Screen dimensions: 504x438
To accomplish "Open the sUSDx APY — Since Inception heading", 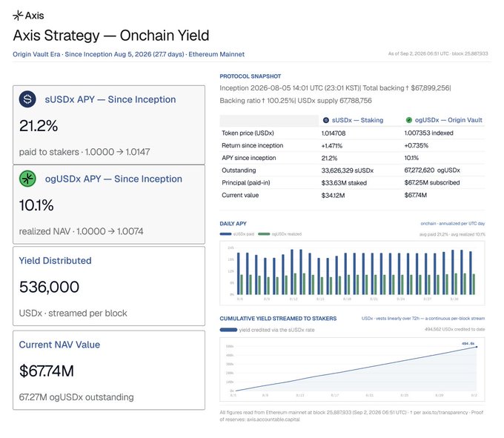I will click(x=110, y=99).
